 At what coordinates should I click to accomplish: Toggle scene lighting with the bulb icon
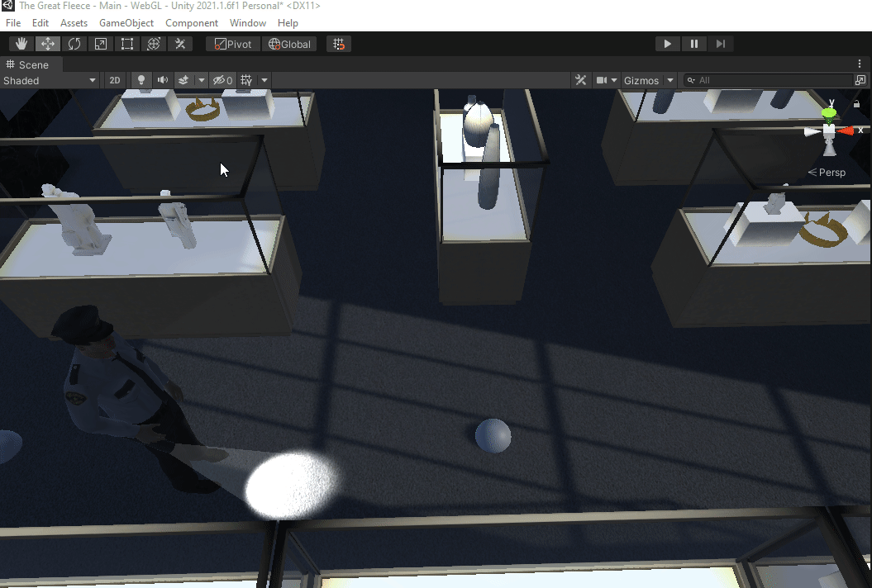pyautogui.click(x=141, y=79)
